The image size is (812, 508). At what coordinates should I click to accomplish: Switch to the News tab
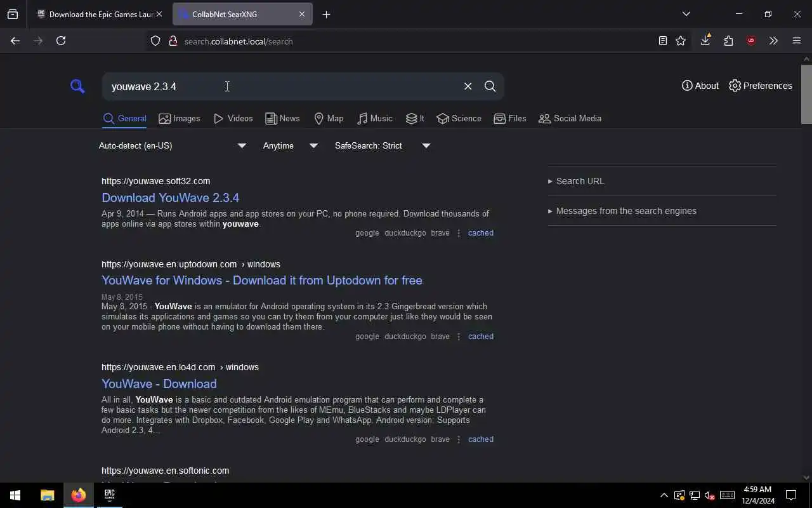point(282,119)
